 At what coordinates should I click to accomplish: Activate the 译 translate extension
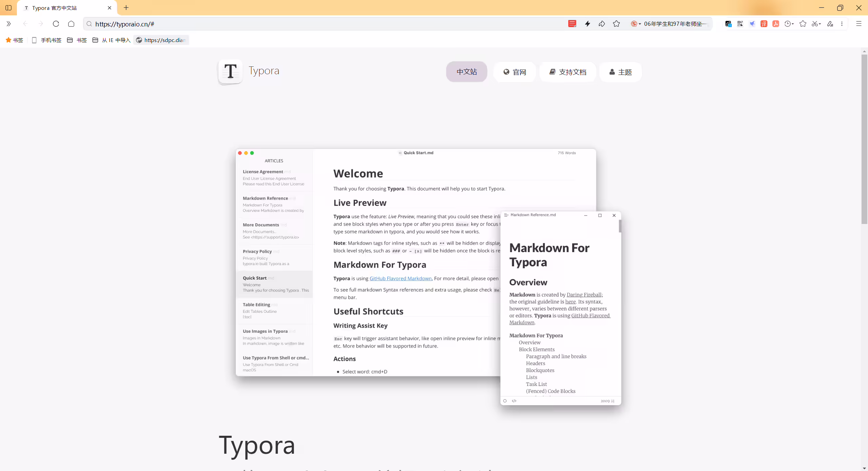click(764, 24)
